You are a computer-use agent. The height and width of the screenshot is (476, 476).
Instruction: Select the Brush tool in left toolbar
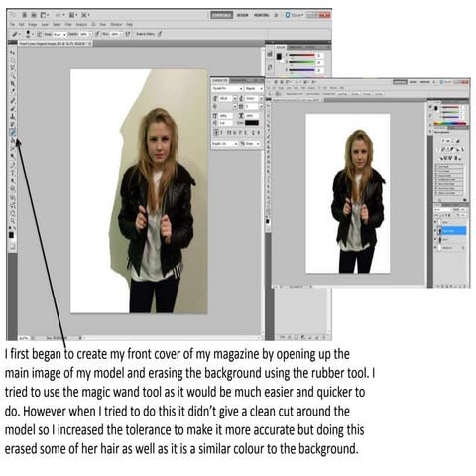tap(12, 108)
